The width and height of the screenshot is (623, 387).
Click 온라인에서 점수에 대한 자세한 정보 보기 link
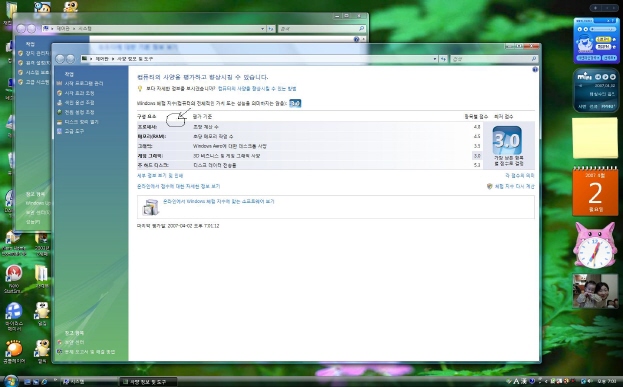pos(178,186)
